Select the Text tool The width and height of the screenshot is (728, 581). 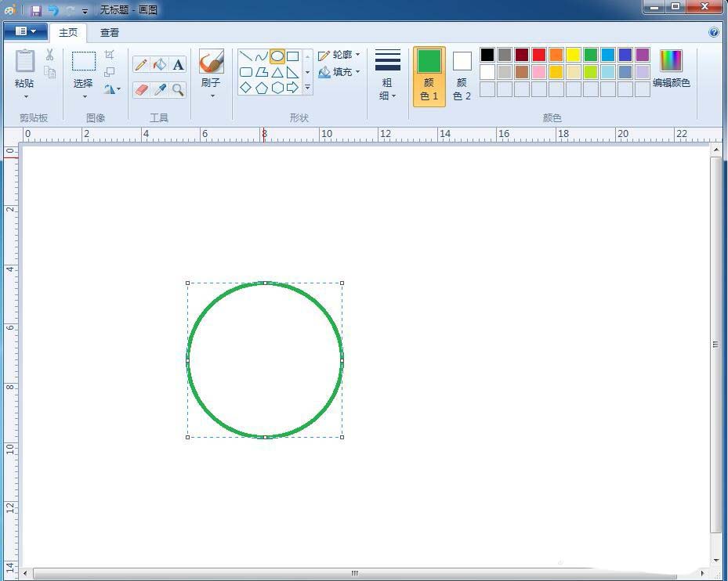click(179, 65)
